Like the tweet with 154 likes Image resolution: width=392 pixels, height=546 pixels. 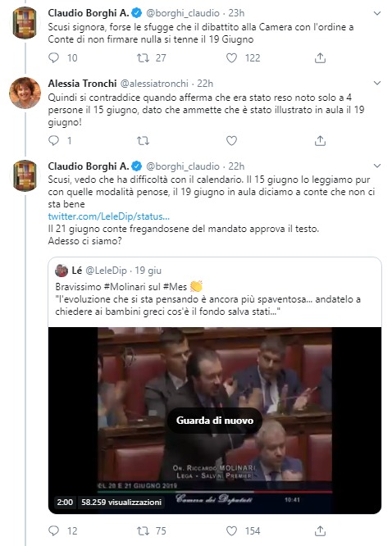[232, 530]
